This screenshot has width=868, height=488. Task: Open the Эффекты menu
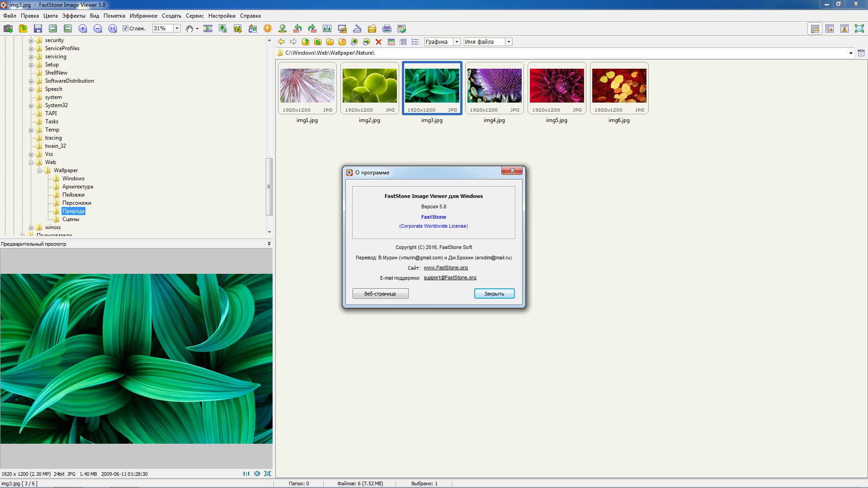[x=73, y=15]
